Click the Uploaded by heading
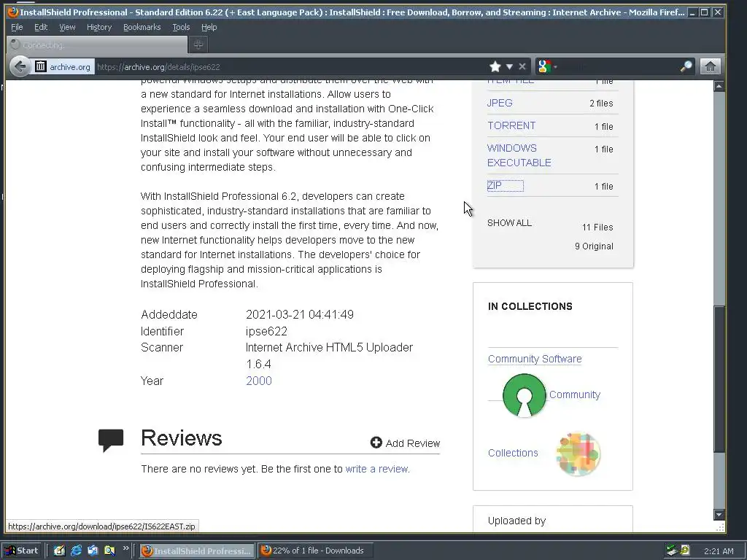Image resolution: width=747 pixels, height=560 pixels. [516, 521]
